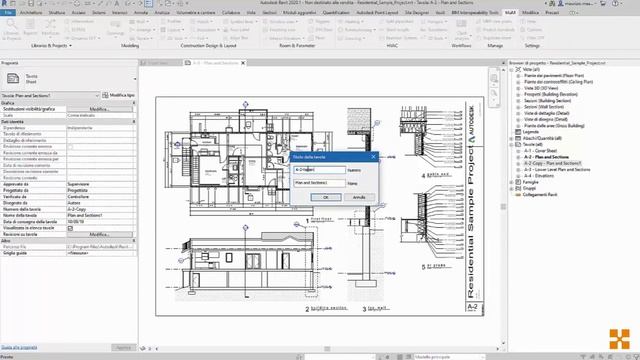Click the user account sign-in icon

click(561, 3)
